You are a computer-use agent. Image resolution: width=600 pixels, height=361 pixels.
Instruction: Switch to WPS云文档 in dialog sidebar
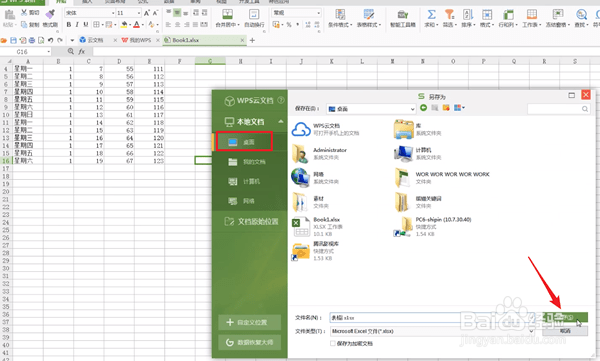(249, 101)
